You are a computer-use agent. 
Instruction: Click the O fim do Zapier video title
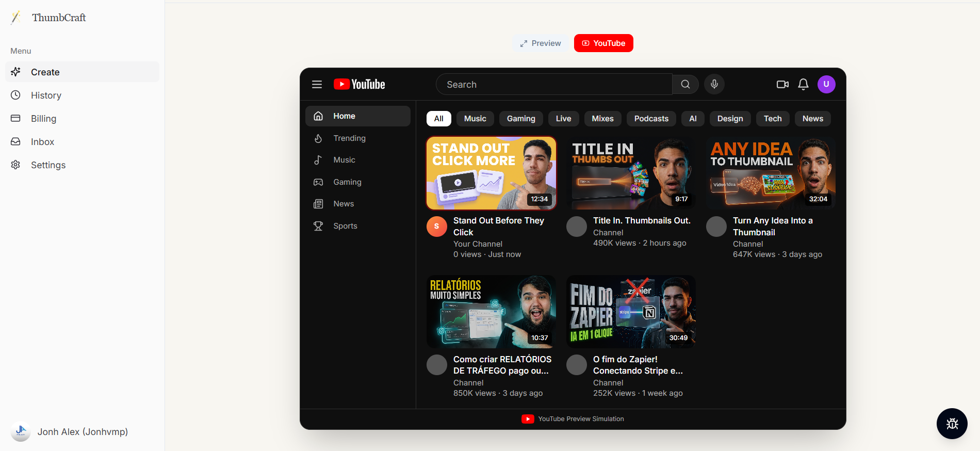[638, 365]
